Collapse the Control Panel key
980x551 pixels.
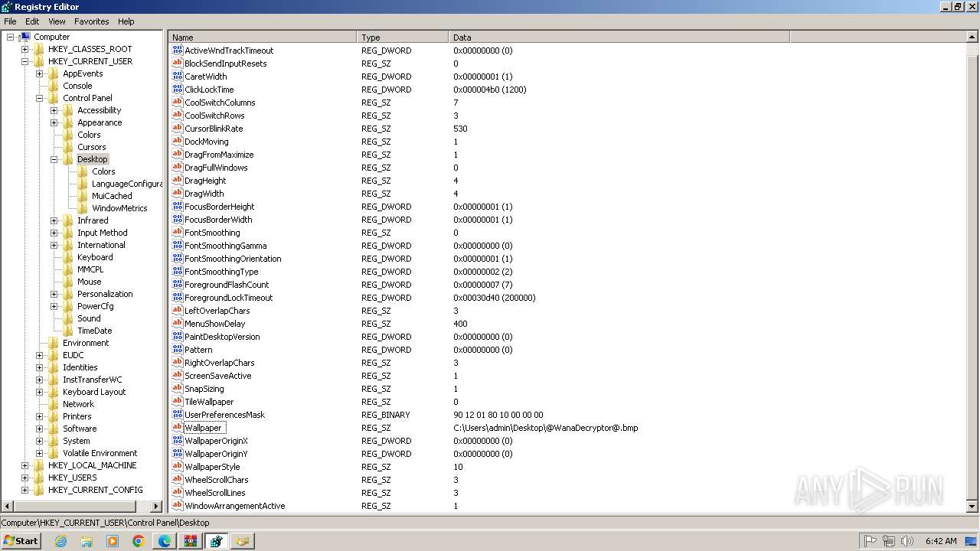[x=39, y=98]
